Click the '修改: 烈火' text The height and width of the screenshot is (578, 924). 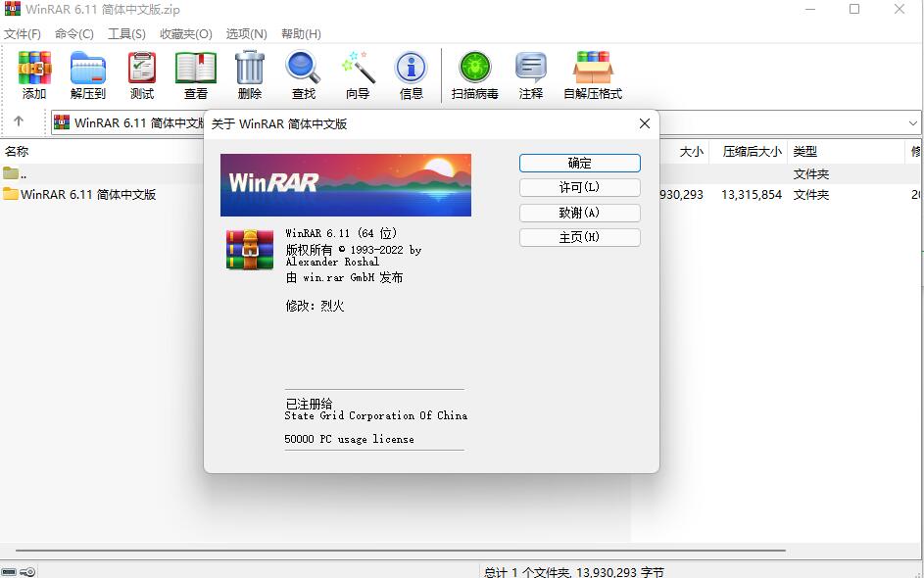315,306
